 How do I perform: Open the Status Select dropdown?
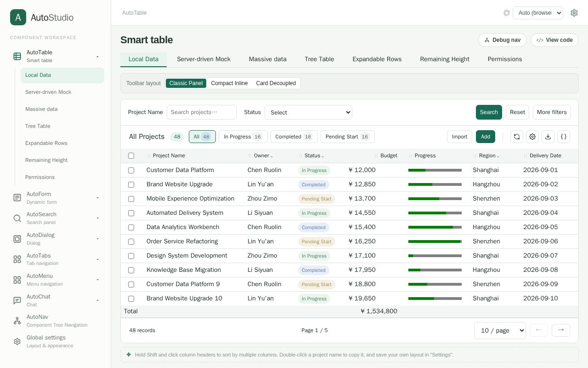click(x=308, y=112)
